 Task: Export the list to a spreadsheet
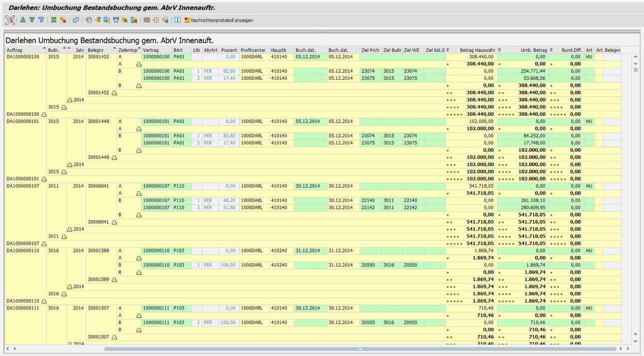tap(89, 20)
